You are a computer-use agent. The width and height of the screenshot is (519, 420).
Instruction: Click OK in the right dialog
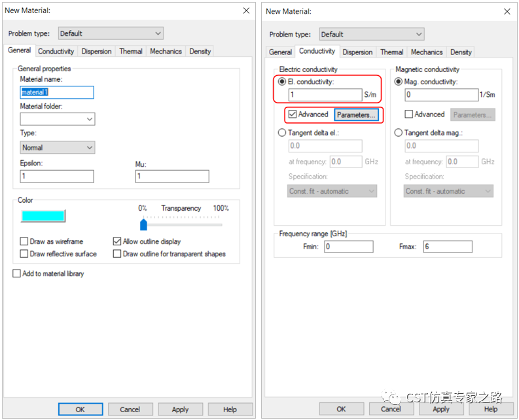pyautogui.click(x=341, y=409)
